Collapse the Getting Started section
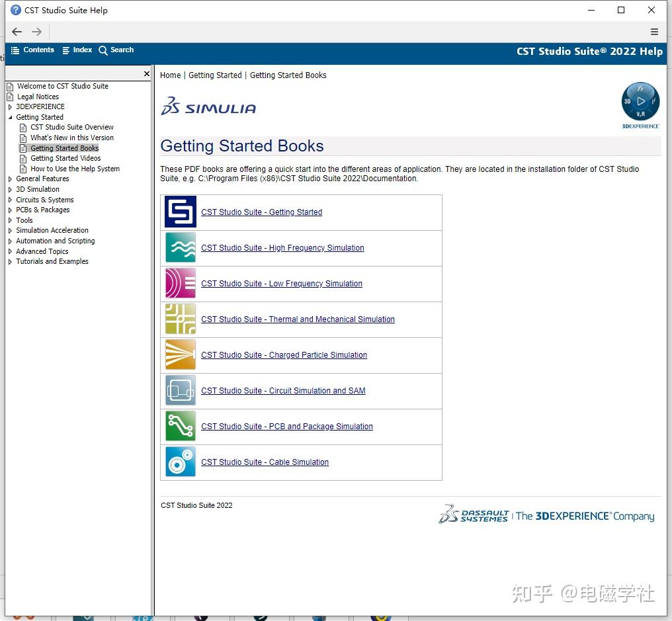 [10, 117]
